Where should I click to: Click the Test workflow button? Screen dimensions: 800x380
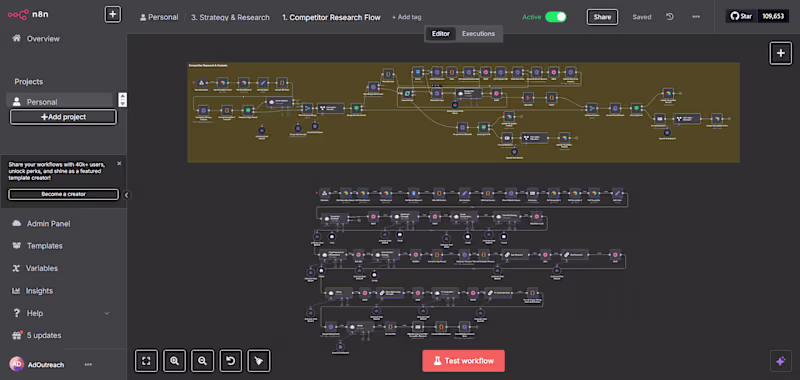pyautogui.click(x=463, y=361)
